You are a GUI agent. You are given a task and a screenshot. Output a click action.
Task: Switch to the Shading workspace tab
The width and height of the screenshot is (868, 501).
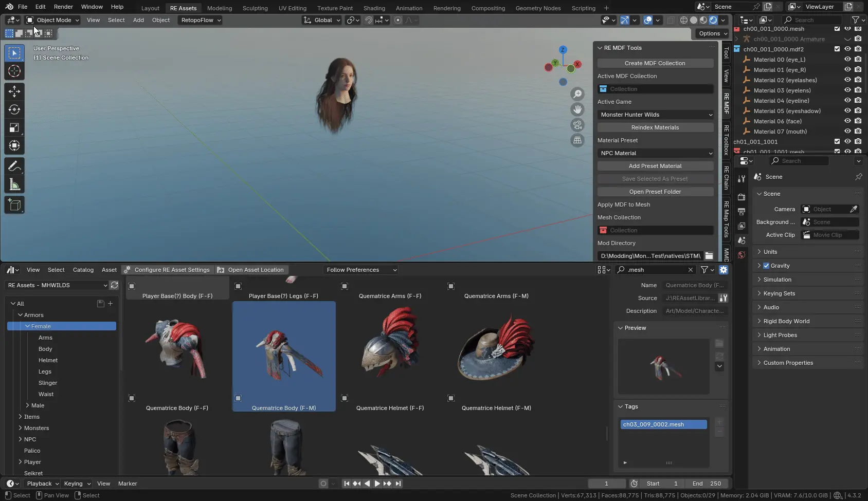click(x=374, y=8)
